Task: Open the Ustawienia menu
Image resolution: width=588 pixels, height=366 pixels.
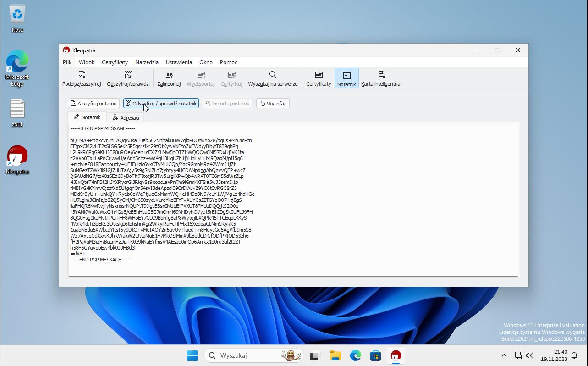Action: (x=179, y=62)
